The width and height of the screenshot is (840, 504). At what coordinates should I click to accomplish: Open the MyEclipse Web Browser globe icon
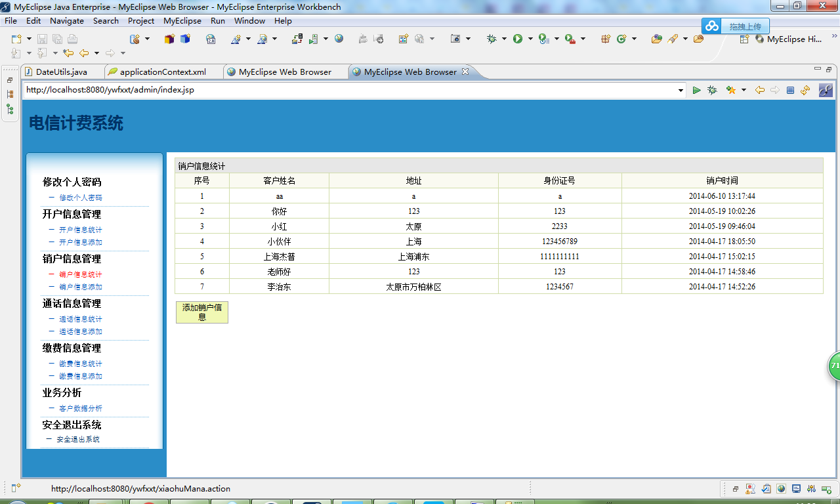point(339,39)
